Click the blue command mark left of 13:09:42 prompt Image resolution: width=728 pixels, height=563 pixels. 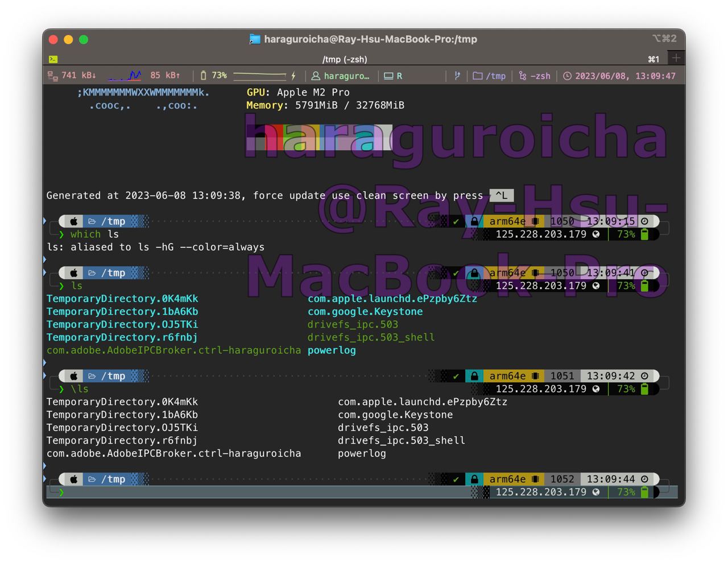pyautogui.click(x=45, y=376)
